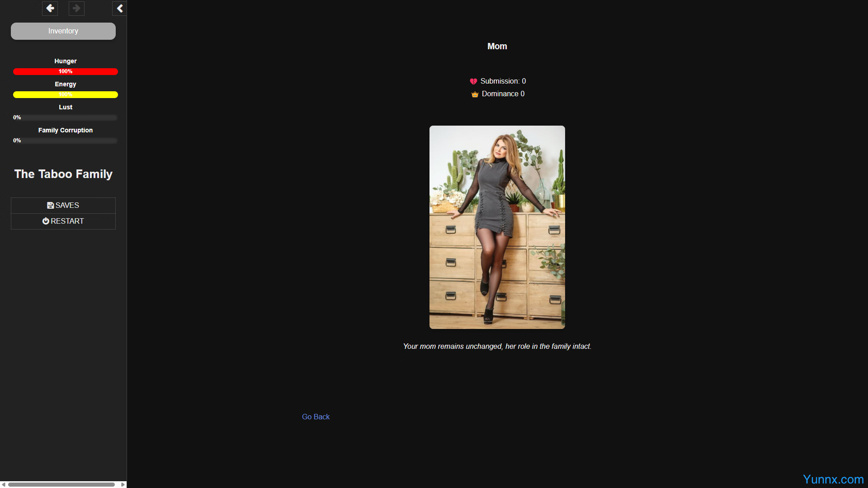Click the broken heart Submission icon
This screenshot has width=868, height=488.
(473, 82)
